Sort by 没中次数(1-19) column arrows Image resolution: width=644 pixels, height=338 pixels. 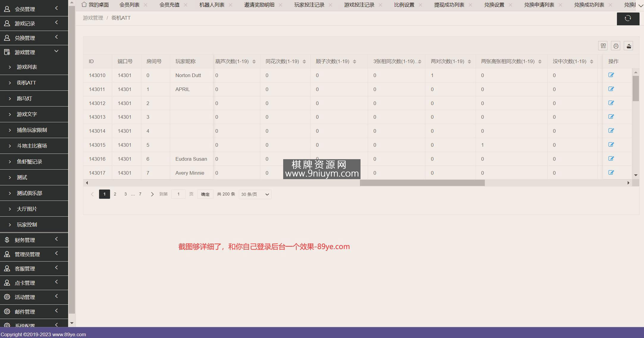pos(591,62)
